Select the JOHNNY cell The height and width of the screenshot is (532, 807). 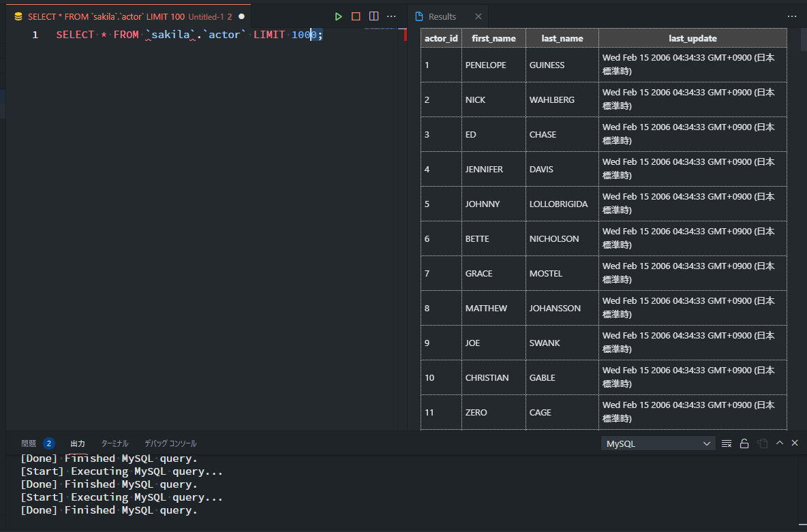click(x=493, y=204)
